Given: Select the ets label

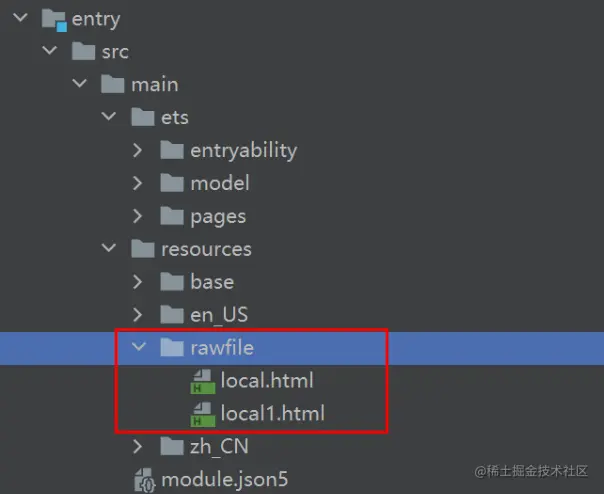Looking at the screenshot, I should 175,118.
